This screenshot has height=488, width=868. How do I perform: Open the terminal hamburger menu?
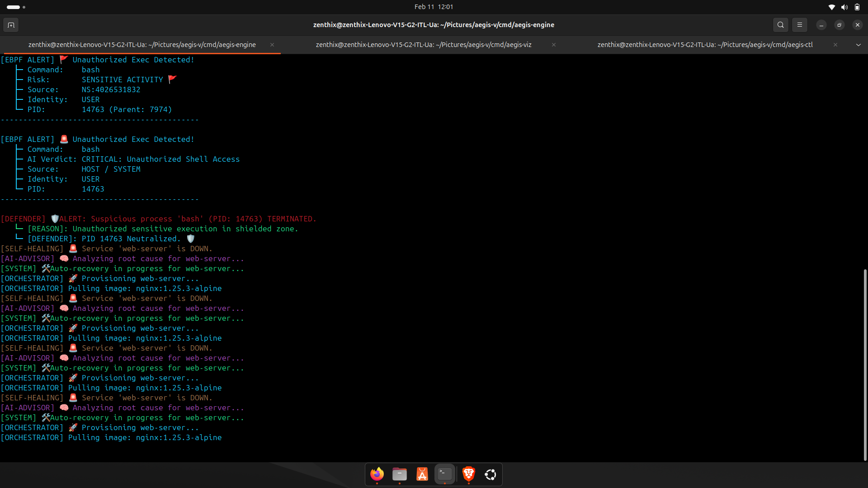tap(799, 25)
